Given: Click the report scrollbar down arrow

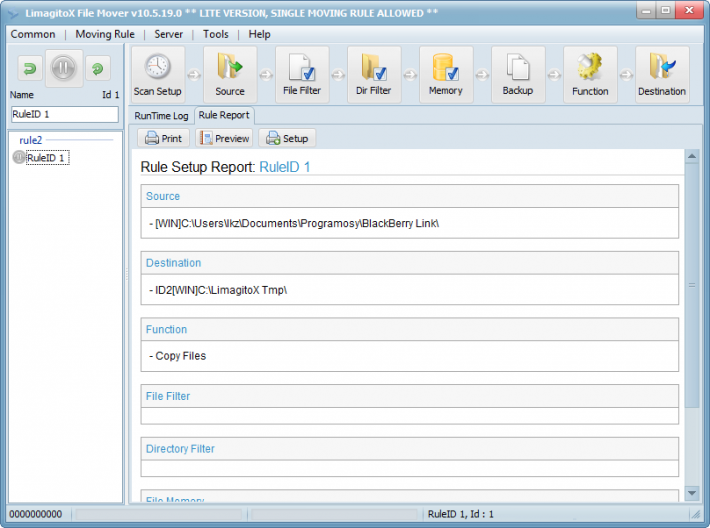Looking at the screenshot, I should click(x=691, y=493).
